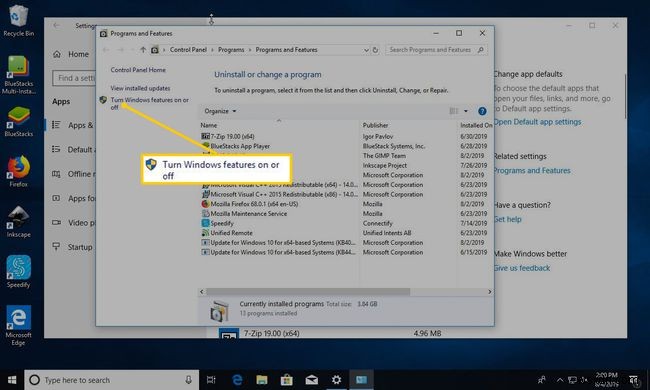Viewport: 650px width, 390px height.
Task: Open Mail from the taskbar
Action: [x=311, y=380]
